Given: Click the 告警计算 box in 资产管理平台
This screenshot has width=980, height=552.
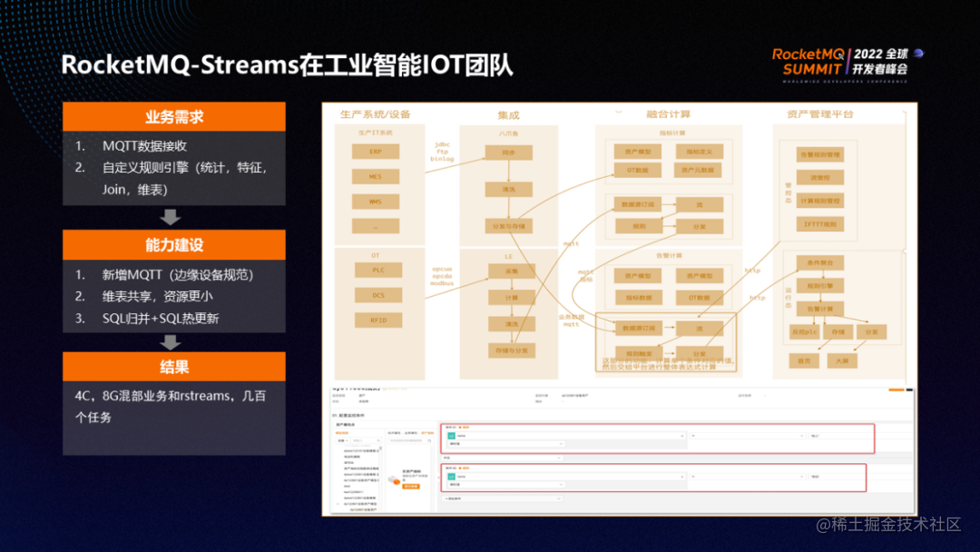Looking at the screenshot, I should tap(820, 309).
